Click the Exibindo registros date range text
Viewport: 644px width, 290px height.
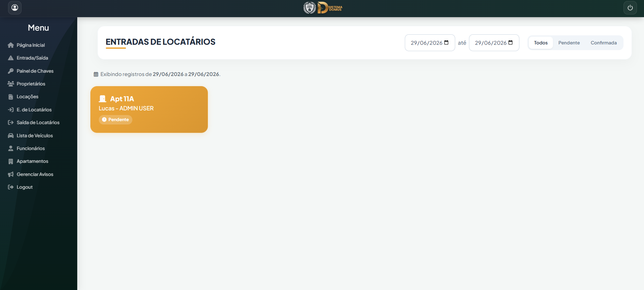tap(160, 74)
